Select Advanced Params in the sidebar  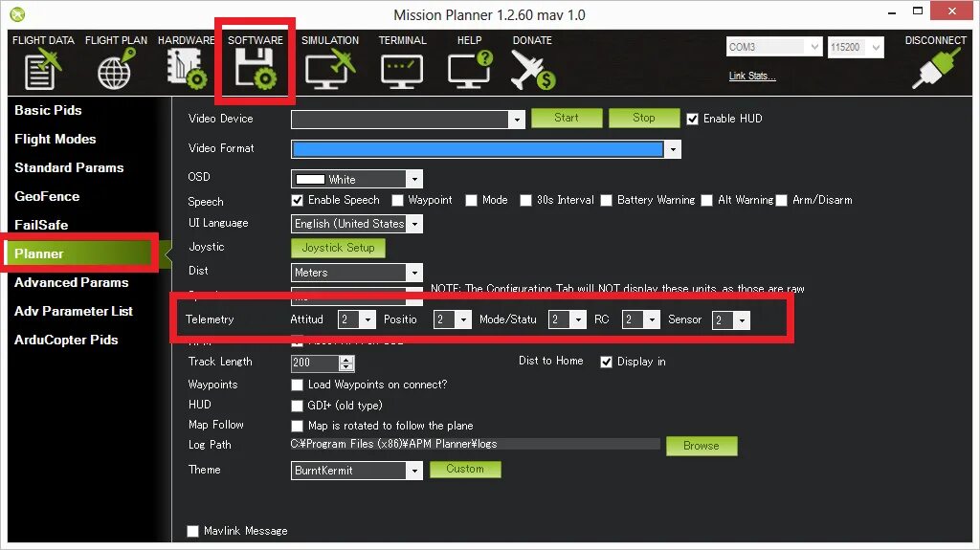(x=71, y=282)
